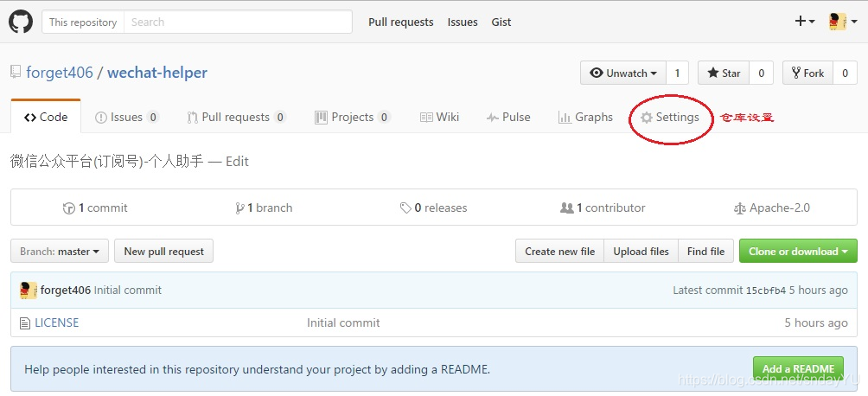Open the repository Settings tab
This screenshot has width=868, height=396.
pos(670,118)
